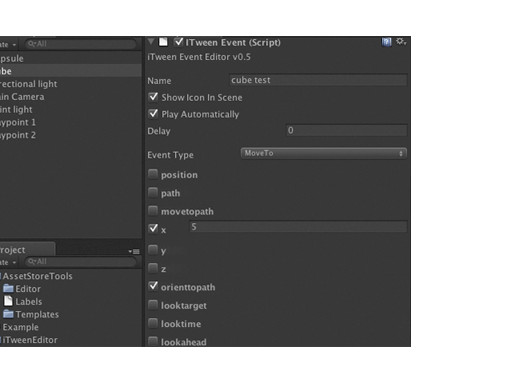Click the x value field showing 5
Image resolution: width=516 pixels, height=389 pixels.
coord(298,227)
